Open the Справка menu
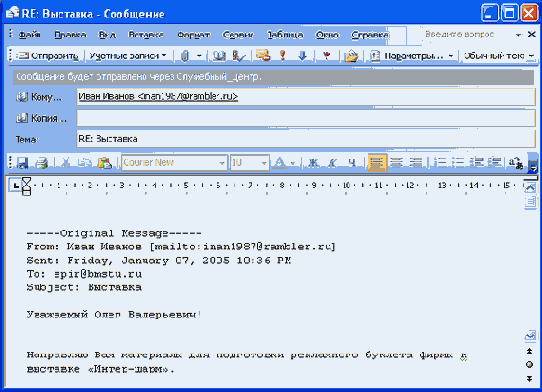Screen dimensions: 542x392 pyautogui.click(x=370, y=35)
